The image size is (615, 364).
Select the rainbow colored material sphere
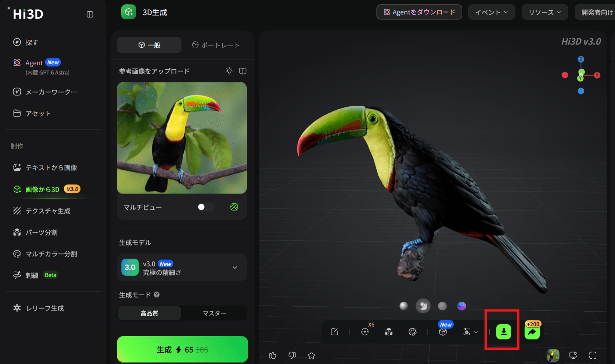[462, 306]
